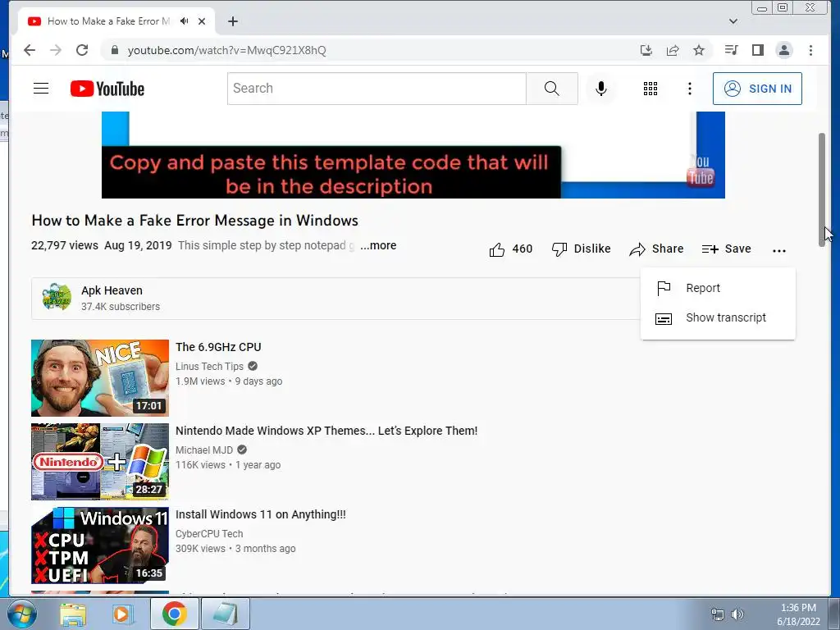The image size is (840, 630).
Task: Click the search magnifier button
Action: (x=551, y=89)
